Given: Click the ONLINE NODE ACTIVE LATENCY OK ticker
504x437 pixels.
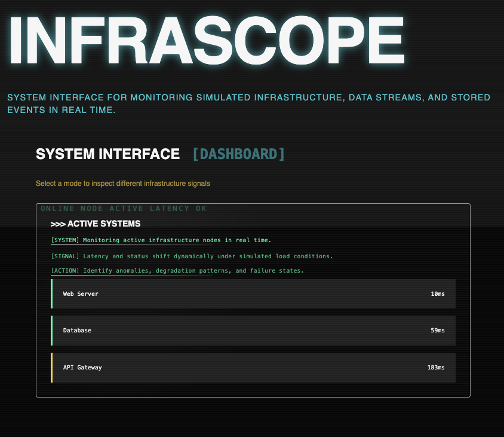Looking at the screenshot, I should tap(124, 209).
